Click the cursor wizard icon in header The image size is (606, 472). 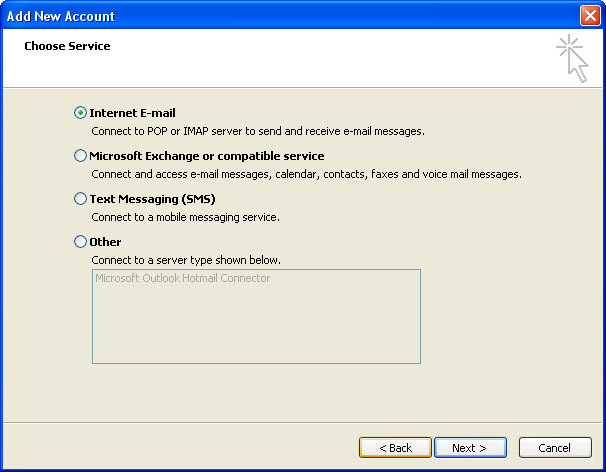573,59
